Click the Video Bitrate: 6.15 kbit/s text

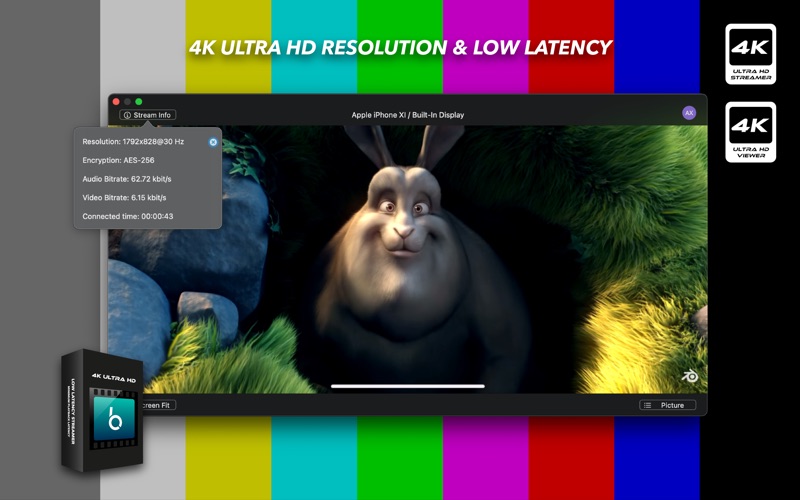click(x=124, y=197)
